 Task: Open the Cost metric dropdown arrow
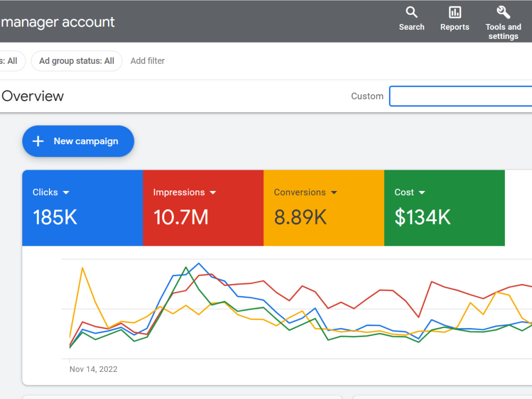coord(422,193)
